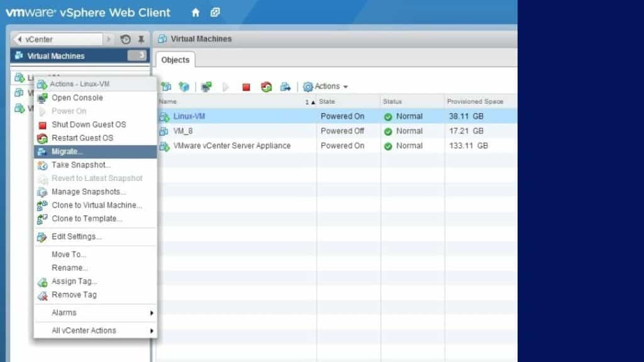Open the Actions dropdown menu
The width and height of the screenshot is (644, 362).
tap(325, 86)
